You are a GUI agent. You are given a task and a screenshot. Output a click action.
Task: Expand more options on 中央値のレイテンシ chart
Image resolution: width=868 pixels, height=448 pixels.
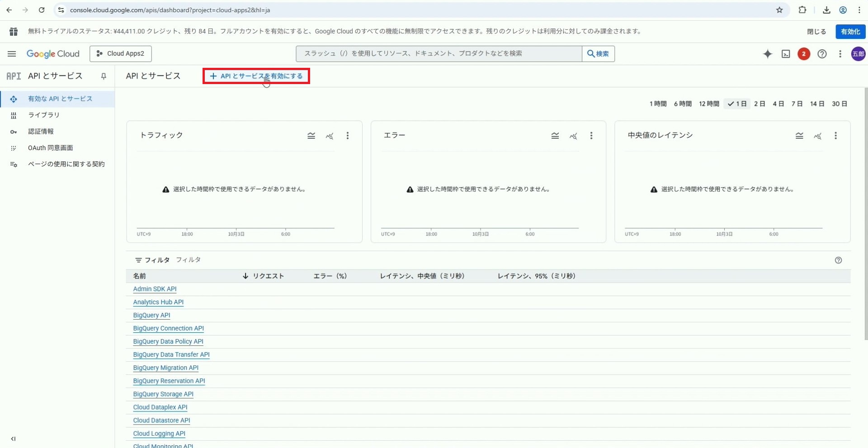coord(835,136)
